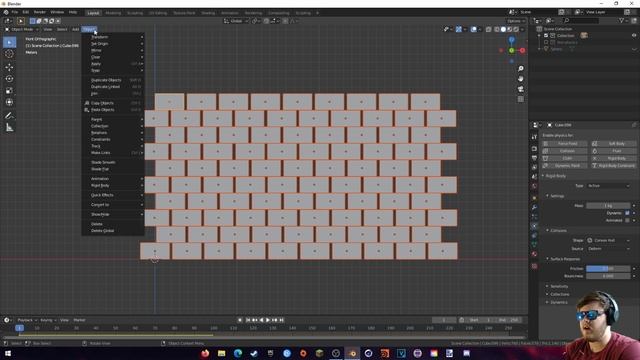Jump to the timeline start frame
640x360 pixels.
tap(247, 320)
